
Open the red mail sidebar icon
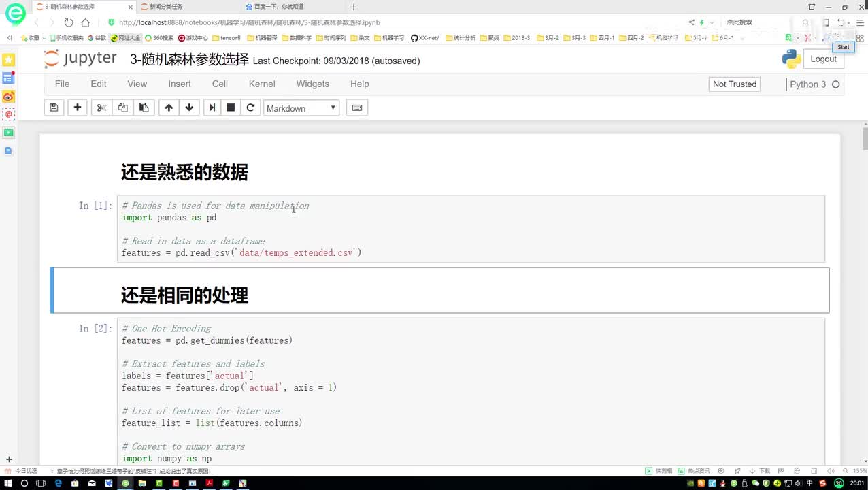pos(8,114)
